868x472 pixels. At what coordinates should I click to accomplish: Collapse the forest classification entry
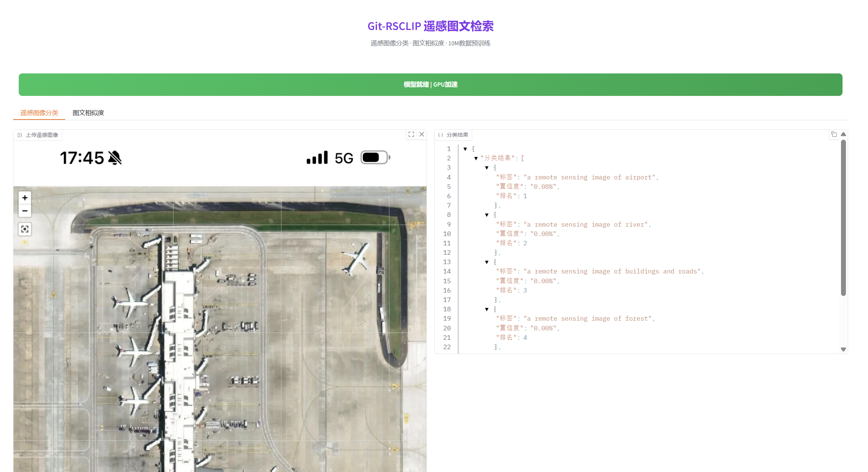coord(487,309)
